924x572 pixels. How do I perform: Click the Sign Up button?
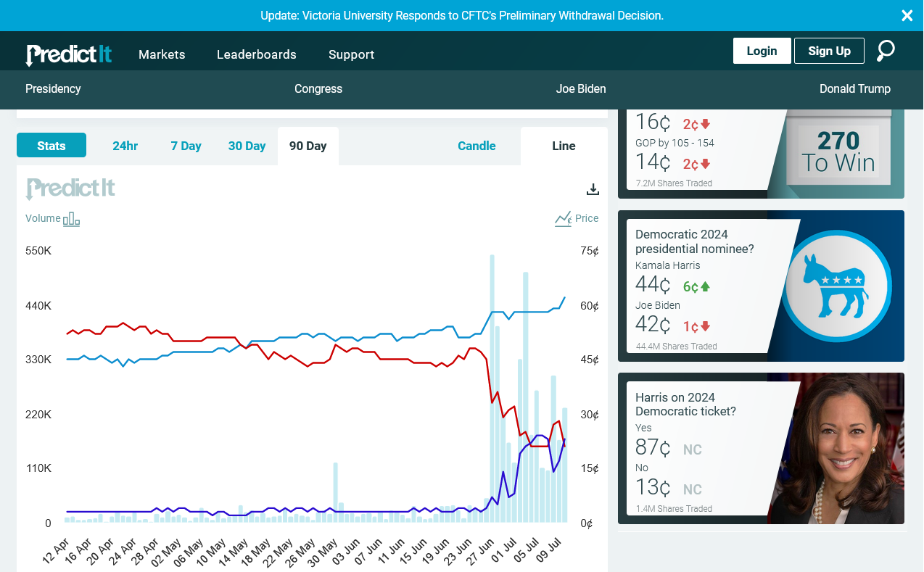(829, 51)
